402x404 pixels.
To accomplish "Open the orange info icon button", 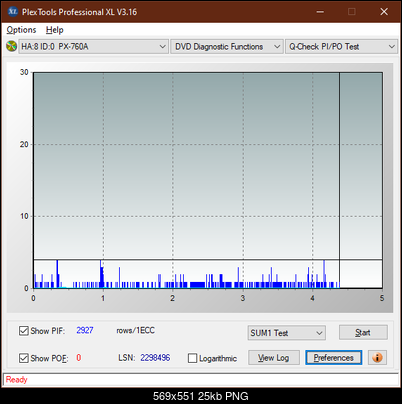I will point(377,358).
